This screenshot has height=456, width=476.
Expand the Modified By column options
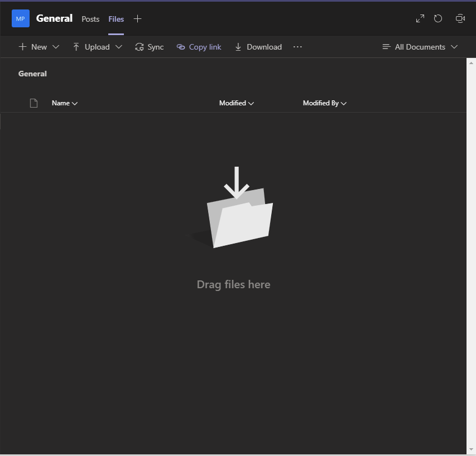point(325,103)
